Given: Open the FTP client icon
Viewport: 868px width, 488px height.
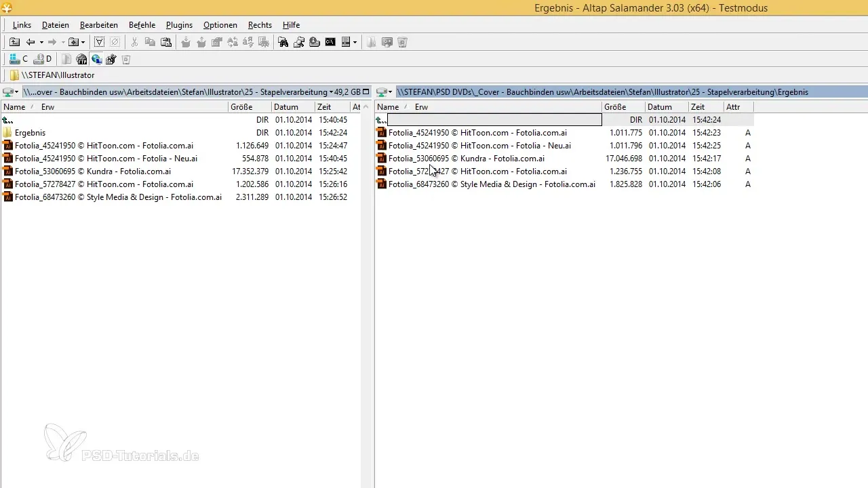Looking at the screenshot, I should [x=81, y=59].
